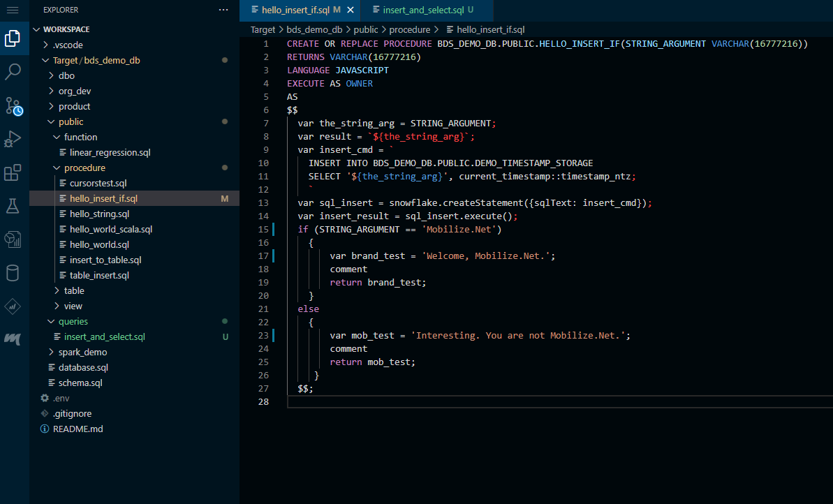Open the Explorer view in the activity bar
The width and height of the screenshot is (833, 504).
pyautogui.click(x=13, y=38)
